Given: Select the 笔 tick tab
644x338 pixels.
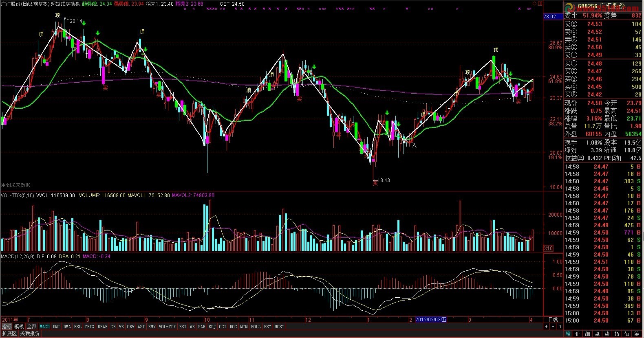Looking at the screenshot, I should tap(568, 334).
